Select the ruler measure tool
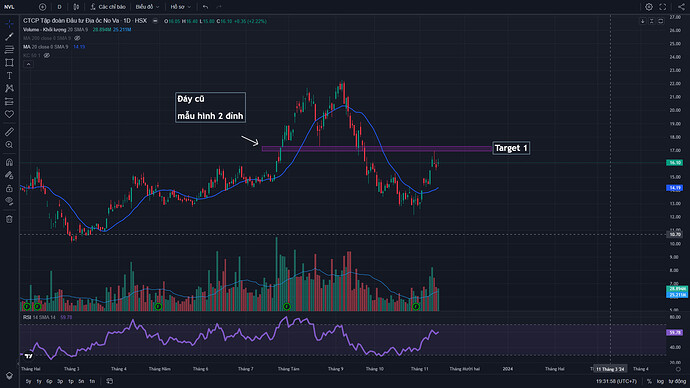This screenshot has height=388, width=690. (9, 132)
